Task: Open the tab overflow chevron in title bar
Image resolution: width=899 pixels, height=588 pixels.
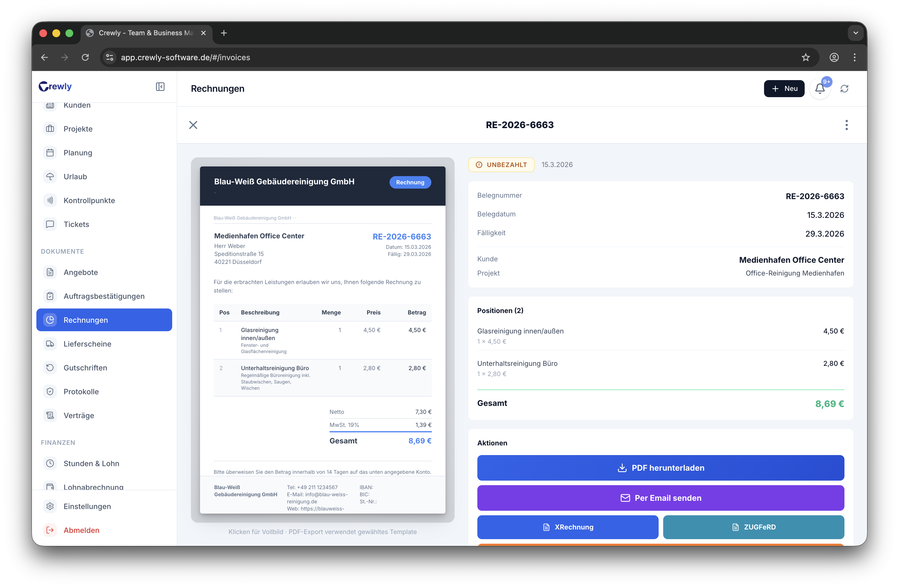Action: (856, 33)
